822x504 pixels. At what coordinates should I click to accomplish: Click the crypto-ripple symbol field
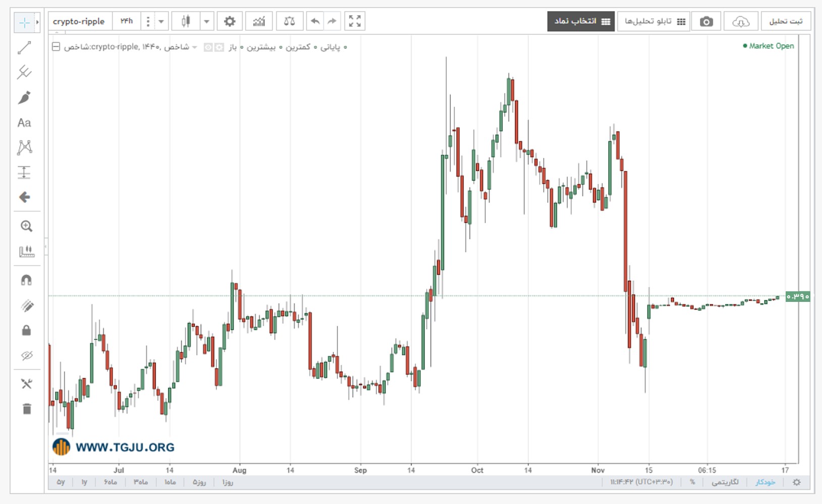pyautogui.click(x=79, y=21)
